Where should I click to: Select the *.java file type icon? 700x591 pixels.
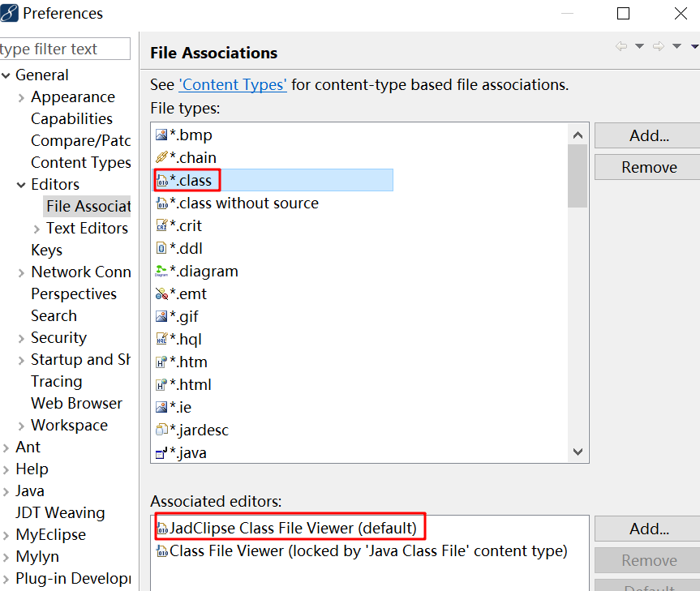(161, 452)
